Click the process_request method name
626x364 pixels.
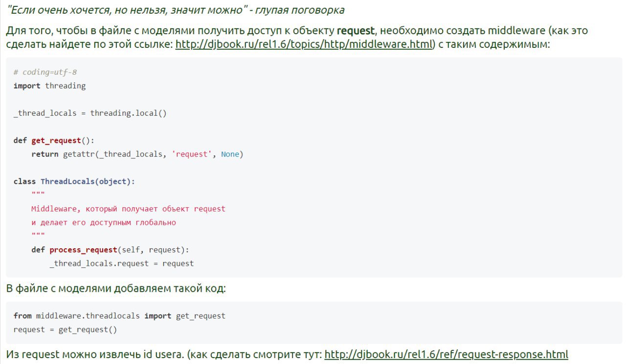[83, 250]
